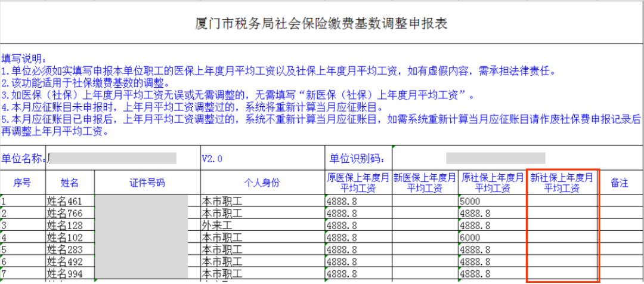Click the 原社保上年度月平均工资 header cell

click(492, 183)
